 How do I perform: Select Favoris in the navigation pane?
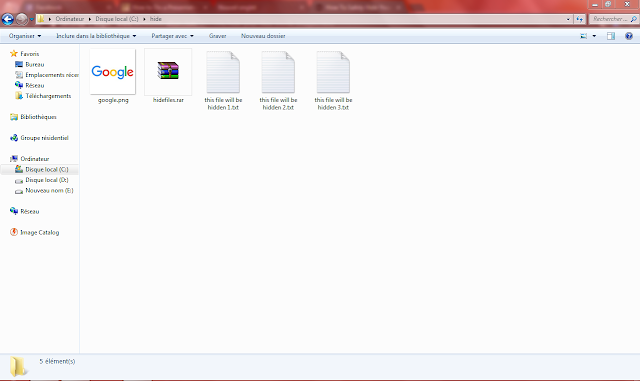coord(30,54)
